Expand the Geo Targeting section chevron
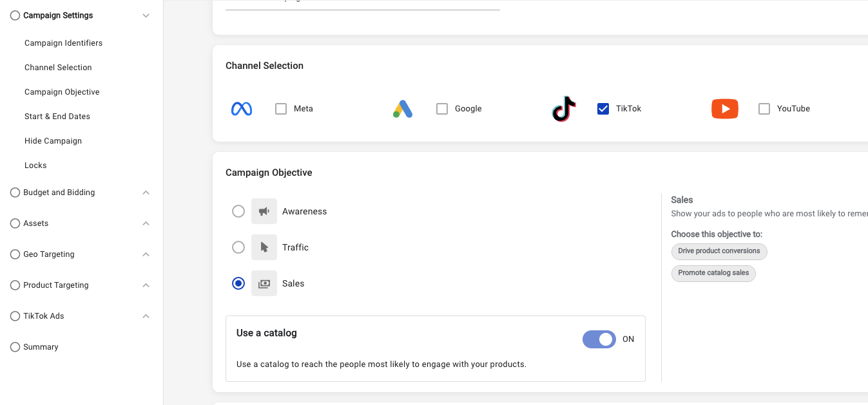 (146, 254)
